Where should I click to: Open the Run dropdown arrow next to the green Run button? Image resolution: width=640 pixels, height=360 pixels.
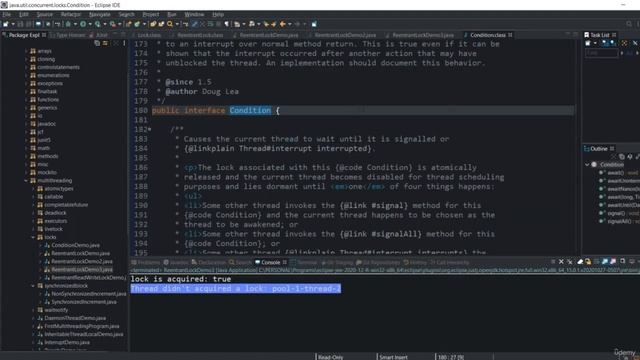coord(90,24)
